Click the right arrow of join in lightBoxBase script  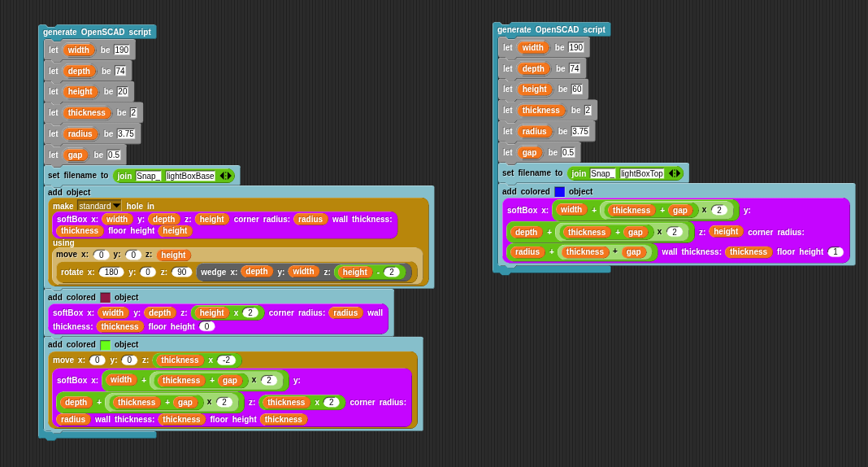(228, 176)
